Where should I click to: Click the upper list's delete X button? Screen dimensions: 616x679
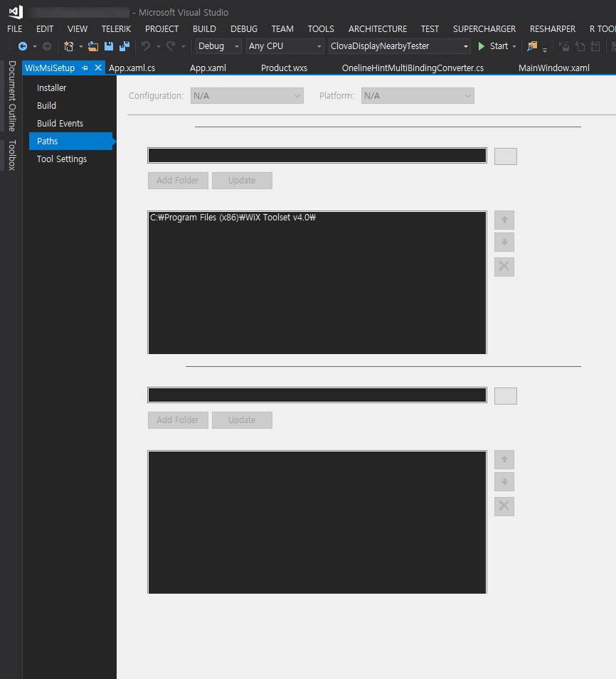tap(504, 267)
